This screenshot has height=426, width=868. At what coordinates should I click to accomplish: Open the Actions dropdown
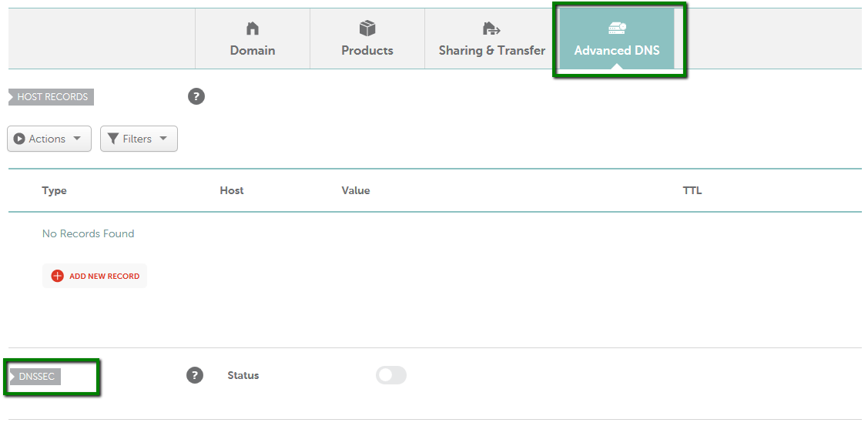[x=49, y=139]
